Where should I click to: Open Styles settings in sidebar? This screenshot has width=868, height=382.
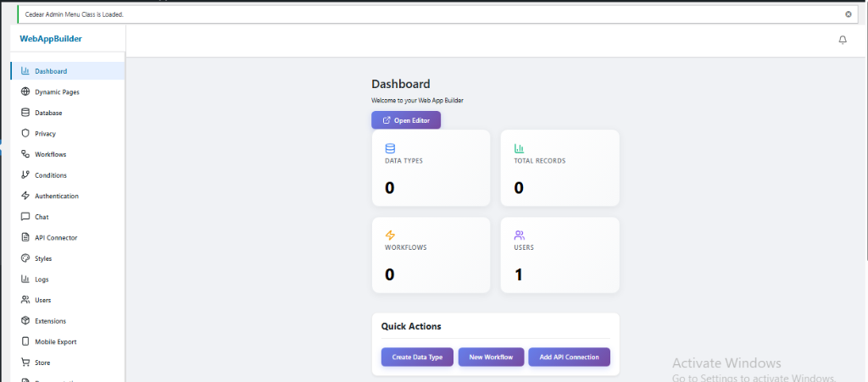tap(67, 258)
